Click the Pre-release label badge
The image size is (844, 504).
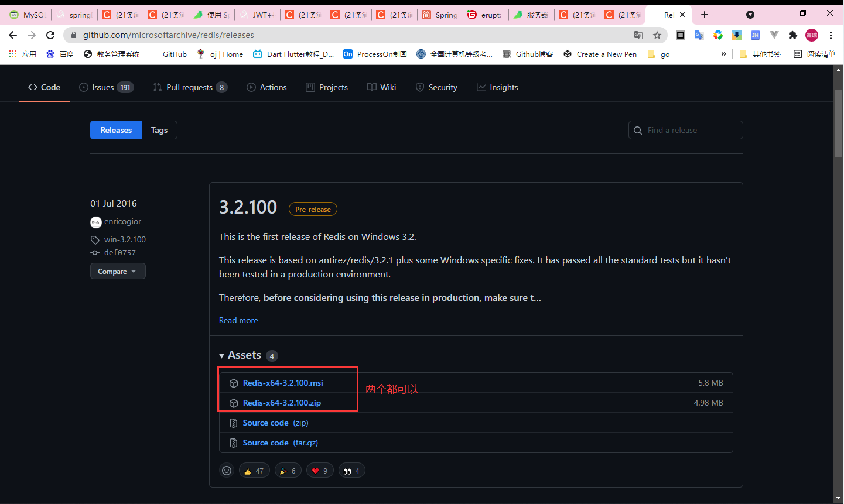pyautogui.click(x=313, y=209)
